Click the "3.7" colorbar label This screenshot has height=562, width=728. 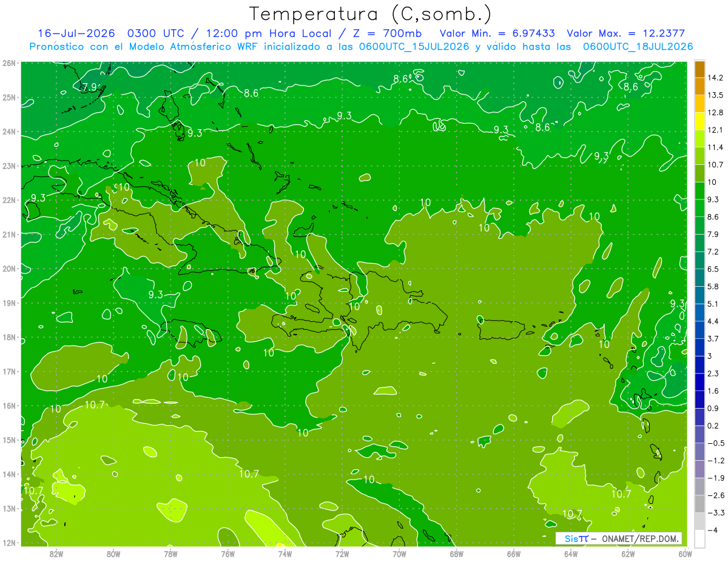pos(714,339)
